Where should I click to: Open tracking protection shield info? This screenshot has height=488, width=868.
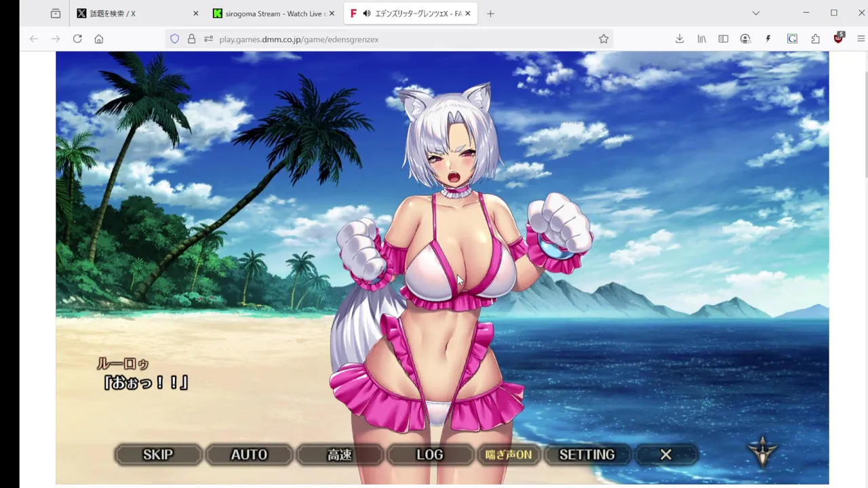coord(174,39)
